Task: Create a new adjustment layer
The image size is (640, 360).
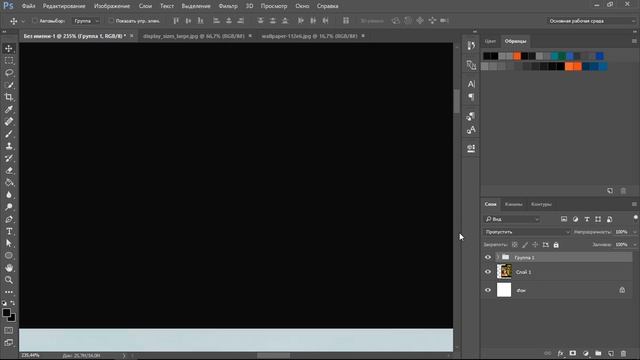Action: (x=586, y=353)
